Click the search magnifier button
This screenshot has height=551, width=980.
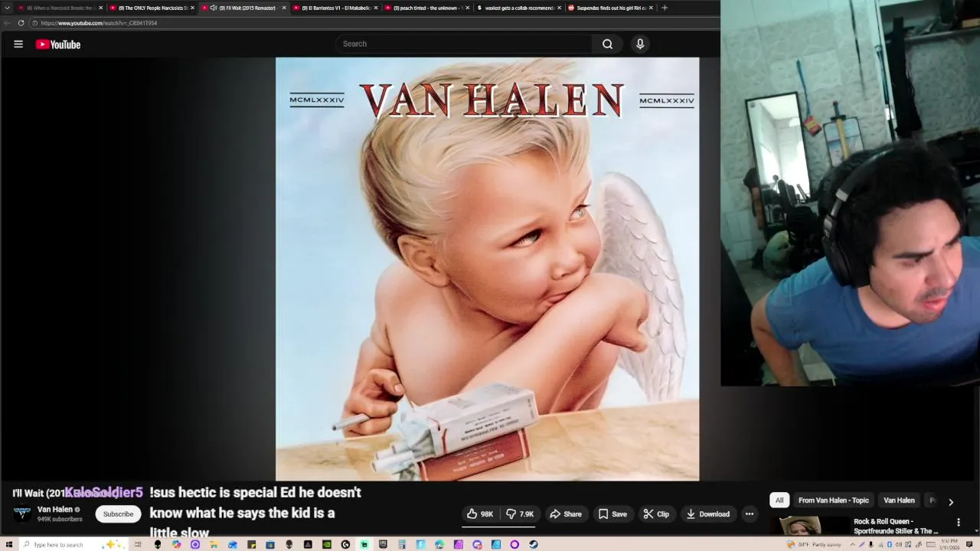(607, 44)
